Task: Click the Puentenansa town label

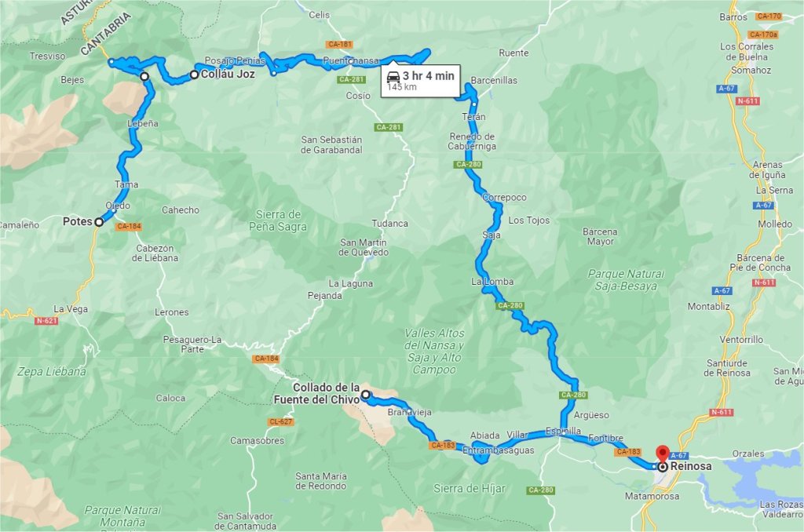Action: (351, 60)
